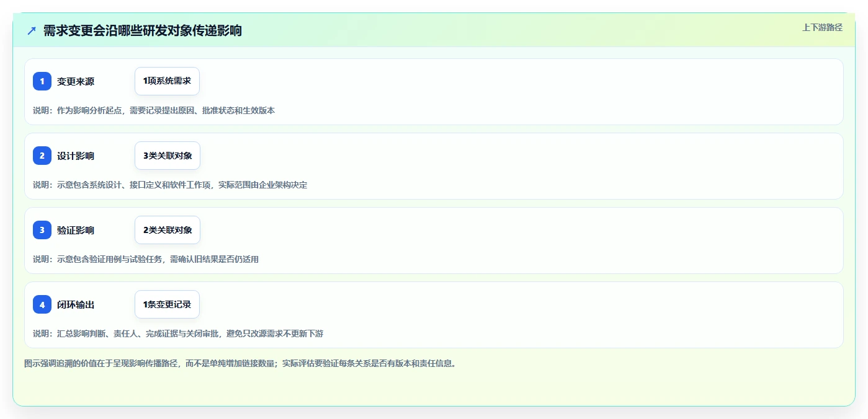Click the 上下游路径 label
This screenshot has height=419, width=868.
click(822, 27)
